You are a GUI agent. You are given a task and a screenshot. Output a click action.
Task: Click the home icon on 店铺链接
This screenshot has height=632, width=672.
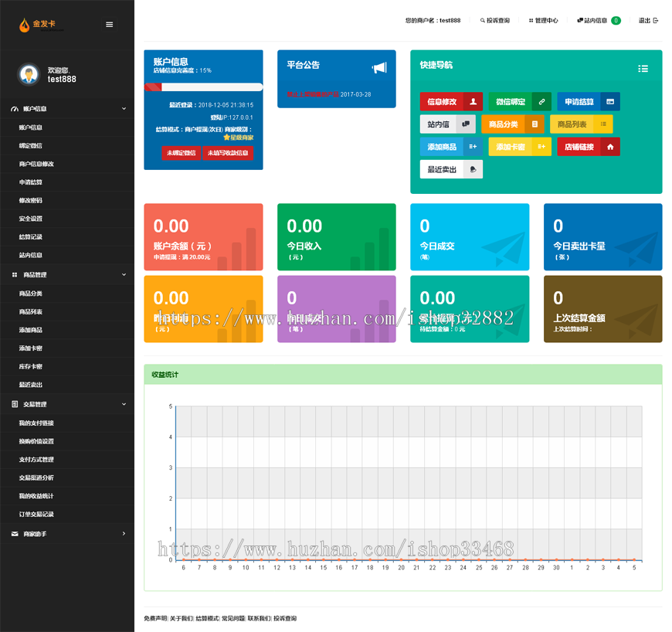tap(610, 147)
